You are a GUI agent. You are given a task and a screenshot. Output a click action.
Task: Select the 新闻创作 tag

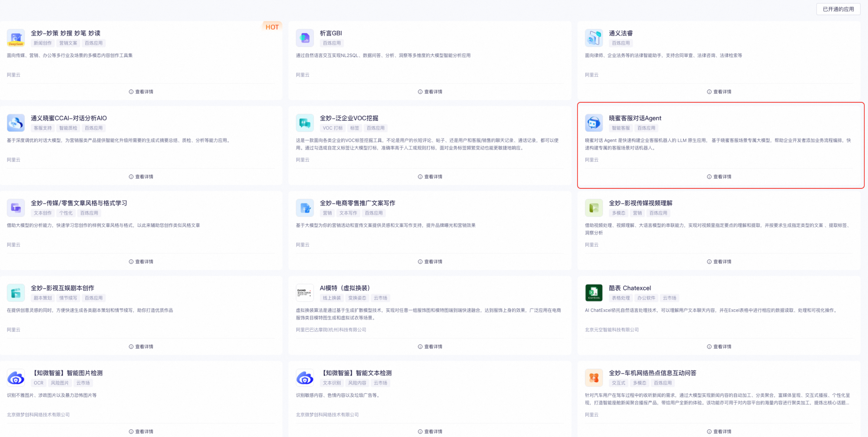[43, 43]
